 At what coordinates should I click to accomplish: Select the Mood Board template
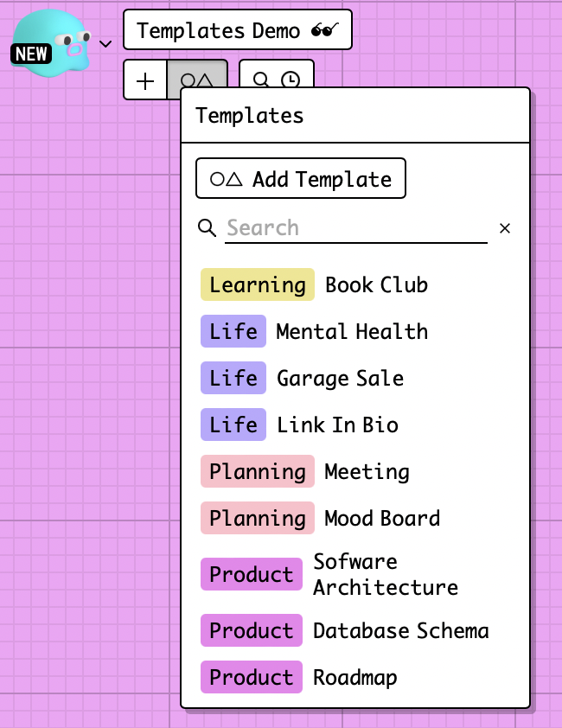click(x=381, y=519)
